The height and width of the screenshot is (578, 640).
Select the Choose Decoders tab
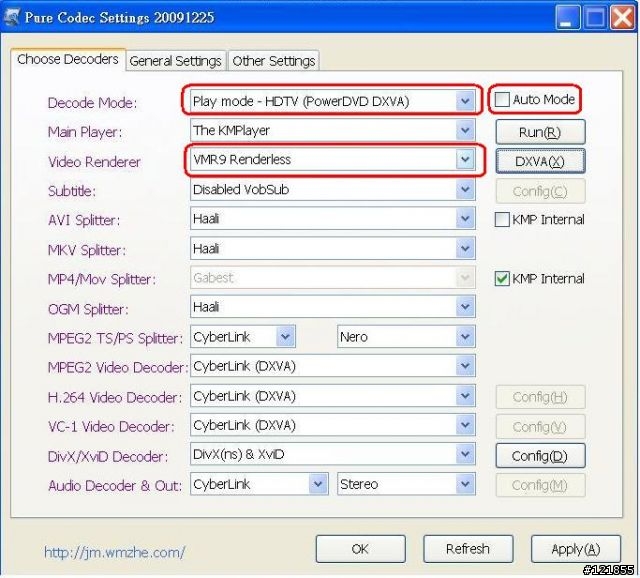click(x=68, y=60)
